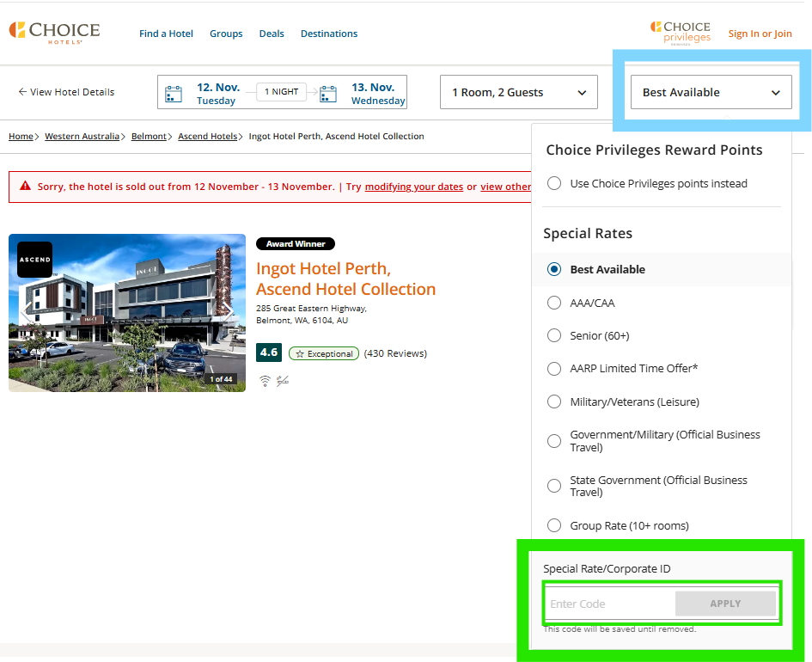The width and height of the screenshot is (812, 662).
Task: Click the 1 NIGHT stay length label
Action: click(x=281, y=92)
